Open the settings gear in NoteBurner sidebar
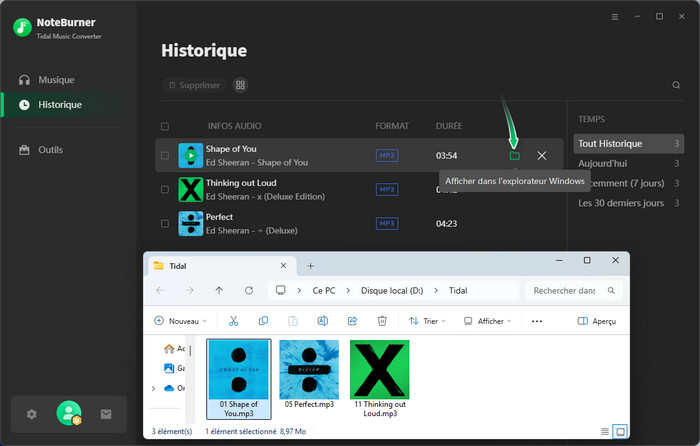 pos(32,414)
